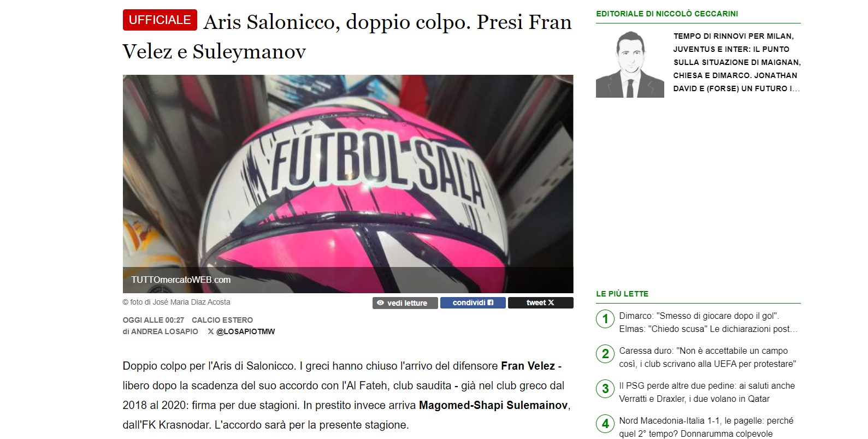Click the Facebook icon on 'condividi'

pyautogui.click(x=490, y=302)
